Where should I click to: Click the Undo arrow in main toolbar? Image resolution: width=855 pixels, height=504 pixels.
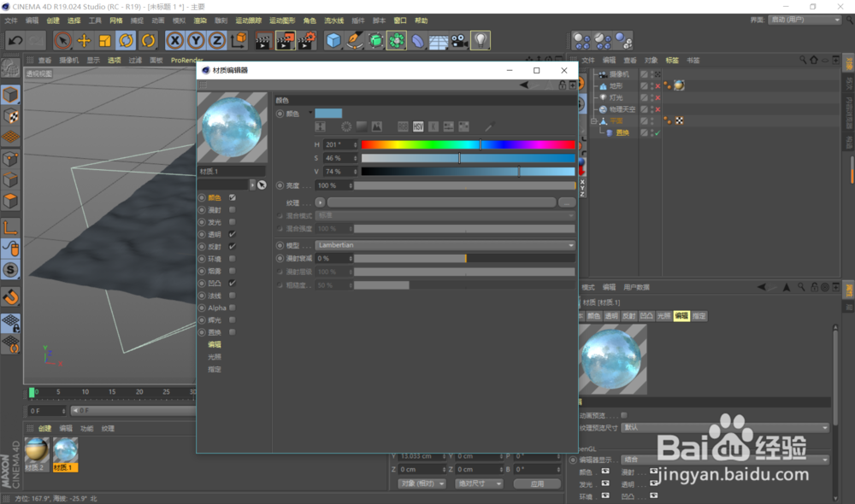point(15,40)
